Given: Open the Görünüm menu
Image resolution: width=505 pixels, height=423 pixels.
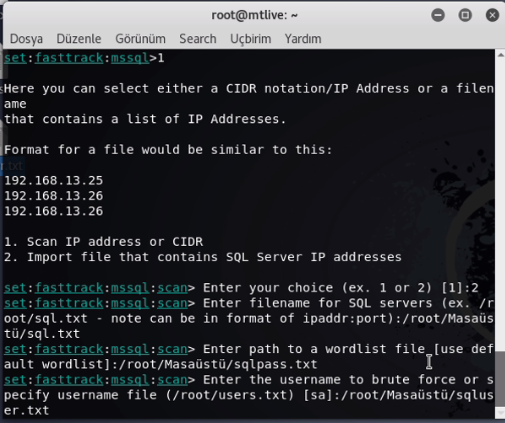Looking at the screenshot, I should [140, 39].
